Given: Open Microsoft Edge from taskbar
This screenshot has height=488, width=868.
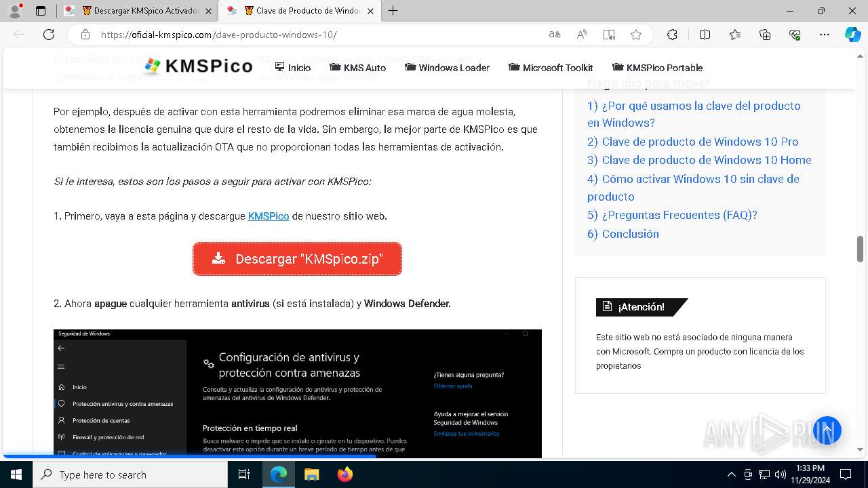Looking at the screenshot, I should (279, 474).
